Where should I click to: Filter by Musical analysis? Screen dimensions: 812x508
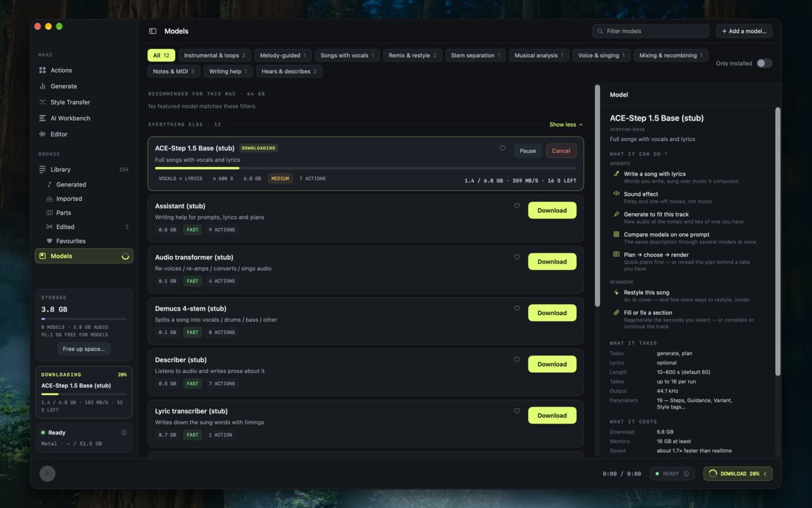point(539,55)
